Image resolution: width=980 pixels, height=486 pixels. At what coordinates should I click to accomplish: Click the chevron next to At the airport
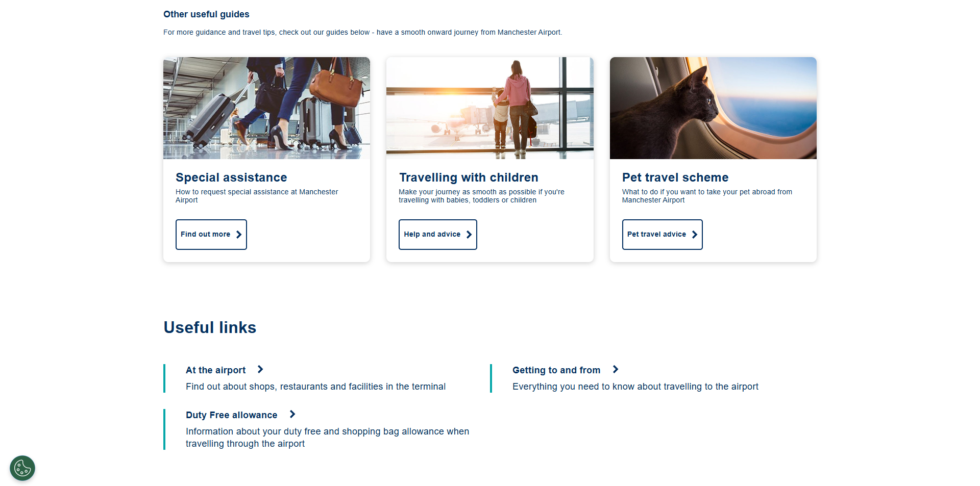(260, 369)
